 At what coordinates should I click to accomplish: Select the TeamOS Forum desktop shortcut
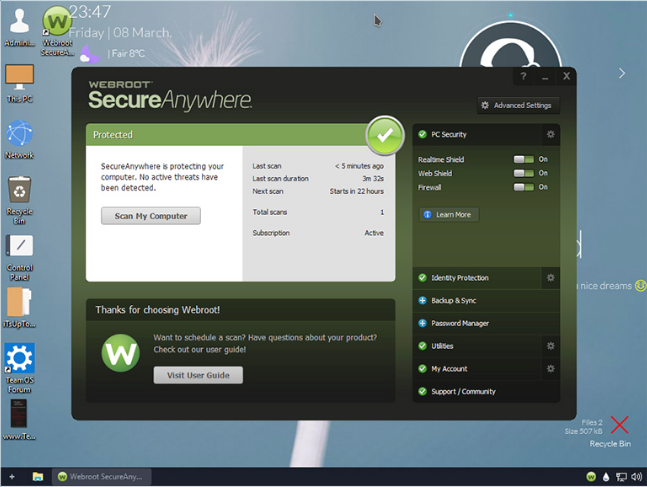pos(19,368)
